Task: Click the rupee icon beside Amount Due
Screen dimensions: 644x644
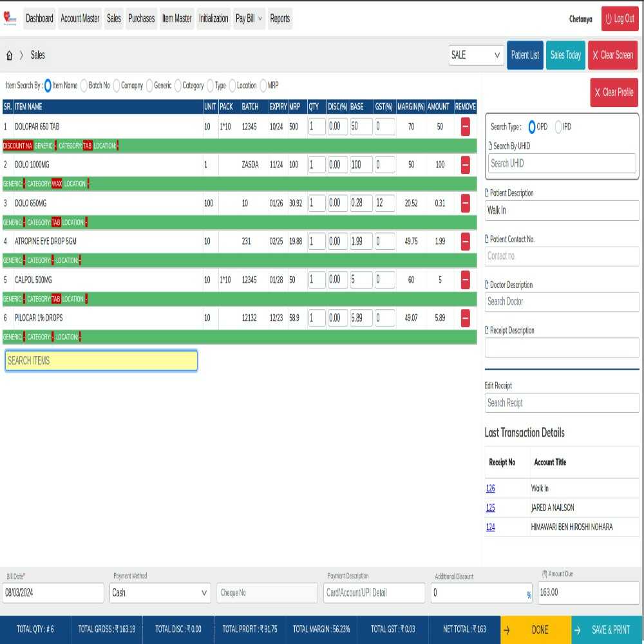Action: tap(544, 573)
